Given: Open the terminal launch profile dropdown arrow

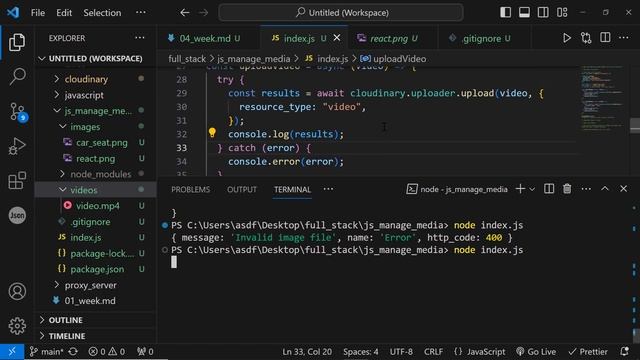Looking at the screenshot, I should point(532,189).
